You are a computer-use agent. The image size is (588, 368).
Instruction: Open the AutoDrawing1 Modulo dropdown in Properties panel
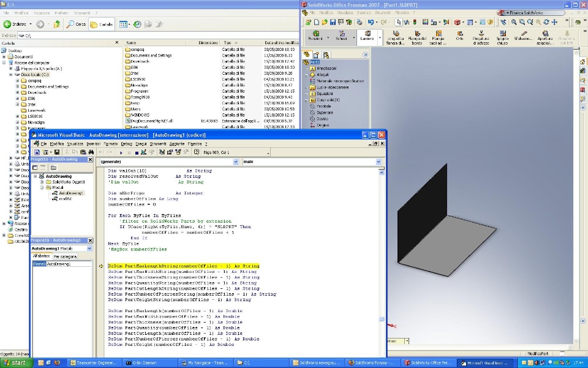pyautogui.click(x=89, y=248)
